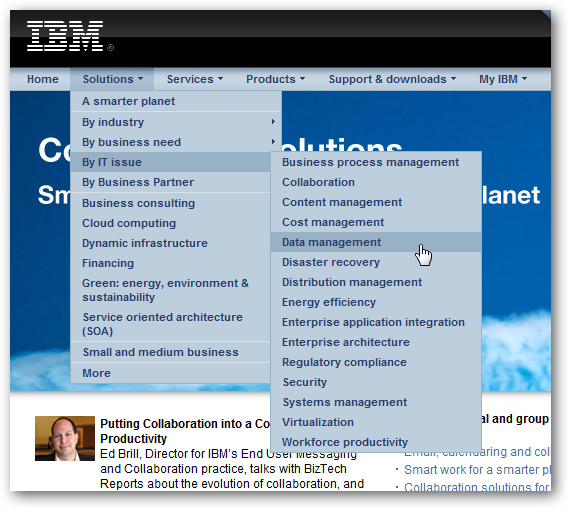Open Regulatory compliance submenu item
Screen dimensions: 569x509
(376, 362)
